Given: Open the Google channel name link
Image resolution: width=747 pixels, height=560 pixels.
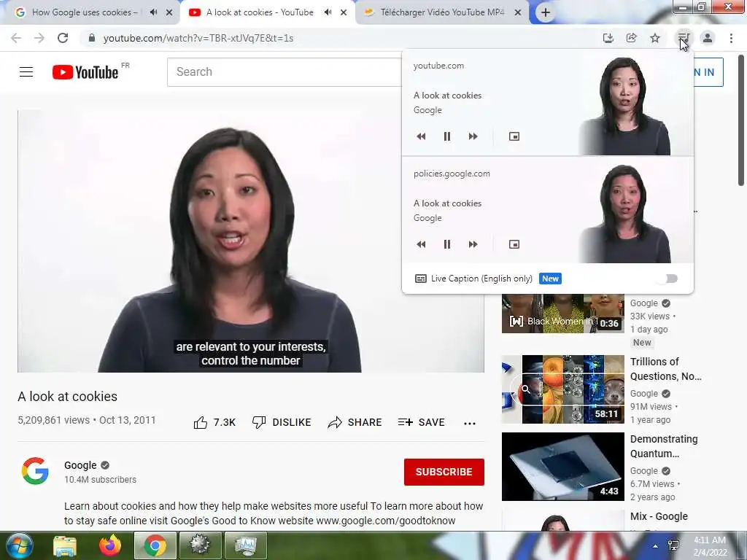Looking at the screenshot, I should click(x=80, y=465).
